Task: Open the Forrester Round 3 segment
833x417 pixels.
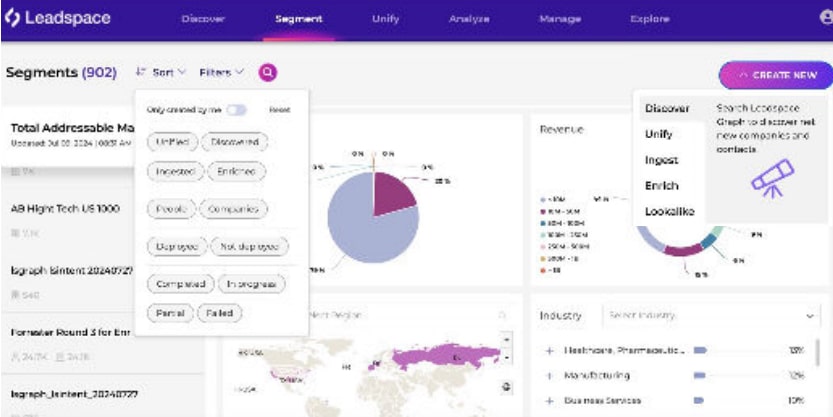Action: (x=69, y=343)
